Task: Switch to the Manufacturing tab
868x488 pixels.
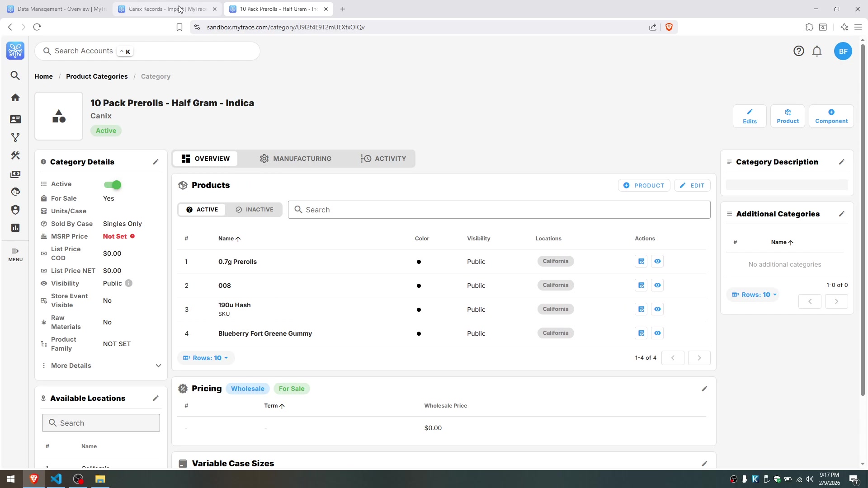Action: coord(295,159)
